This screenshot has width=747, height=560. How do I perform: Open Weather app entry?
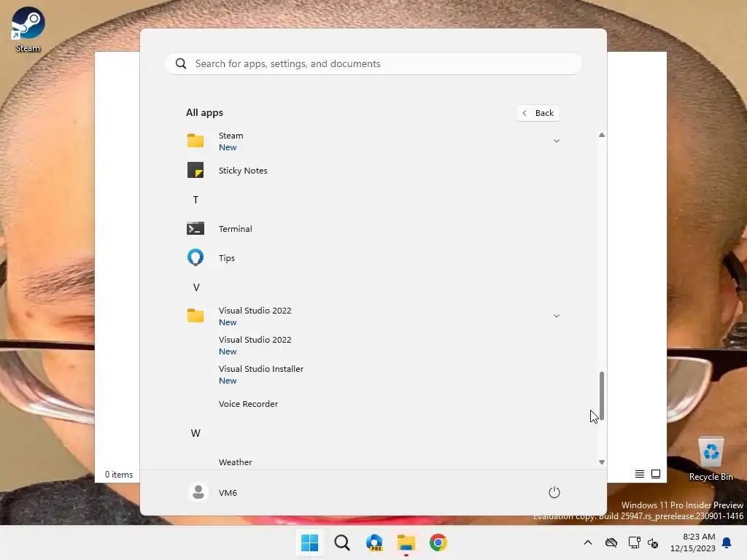point(236,462)
